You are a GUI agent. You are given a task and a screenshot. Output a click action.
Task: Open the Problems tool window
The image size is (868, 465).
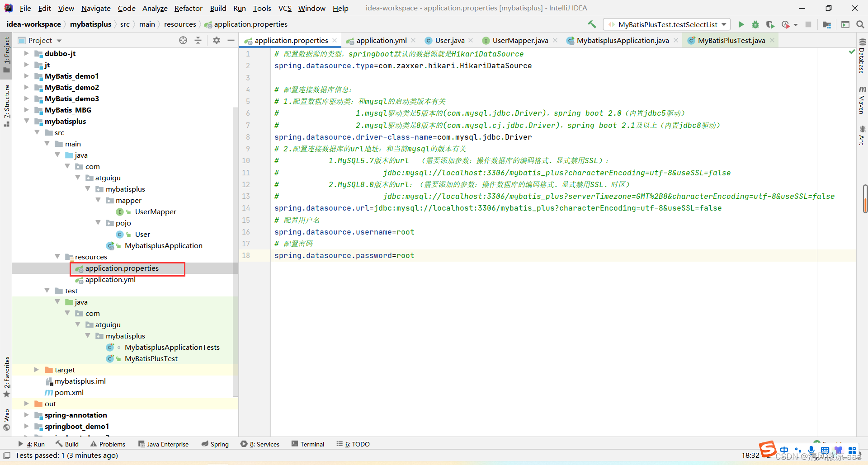(108, 444)
